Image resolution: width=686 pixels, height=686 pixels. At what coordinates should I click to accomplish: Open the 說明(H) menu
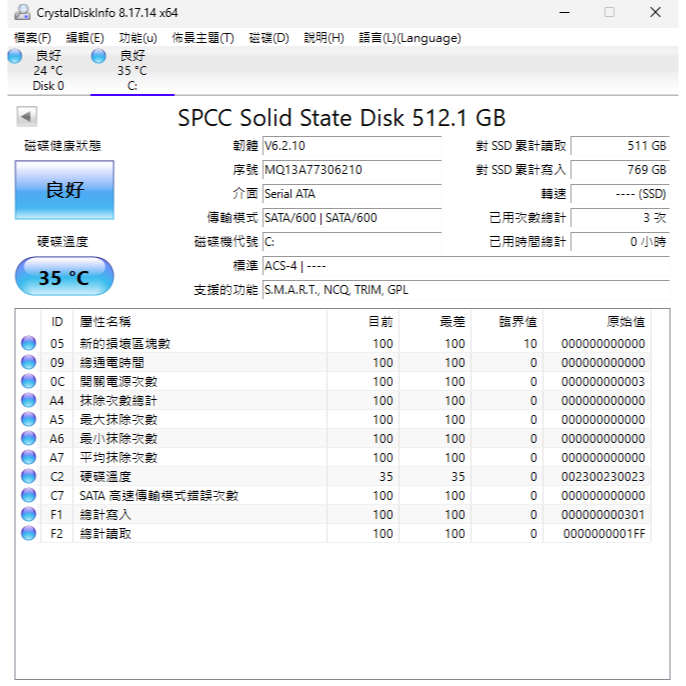324,38
